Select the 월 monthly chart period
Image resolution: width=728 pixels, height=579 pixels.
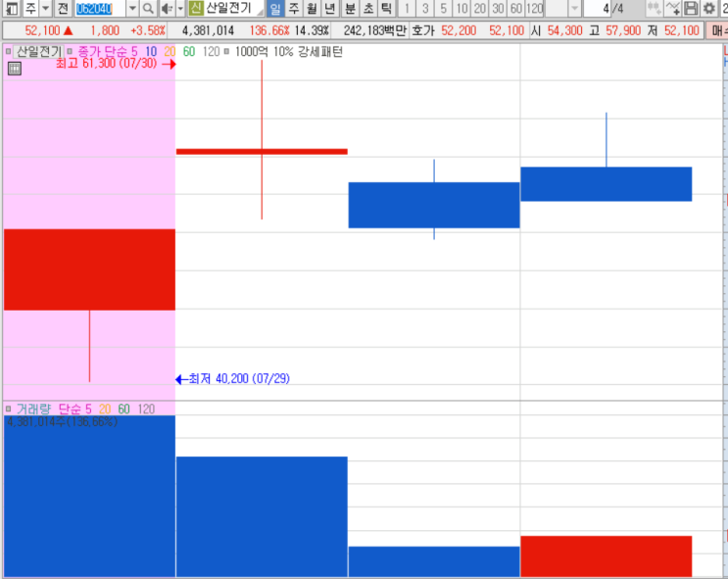pos(312,9)
